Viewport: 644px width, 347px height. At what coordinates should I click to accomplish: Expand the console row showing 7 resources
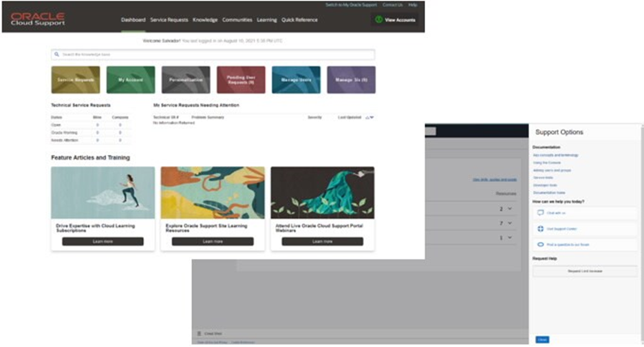[510, 223]
